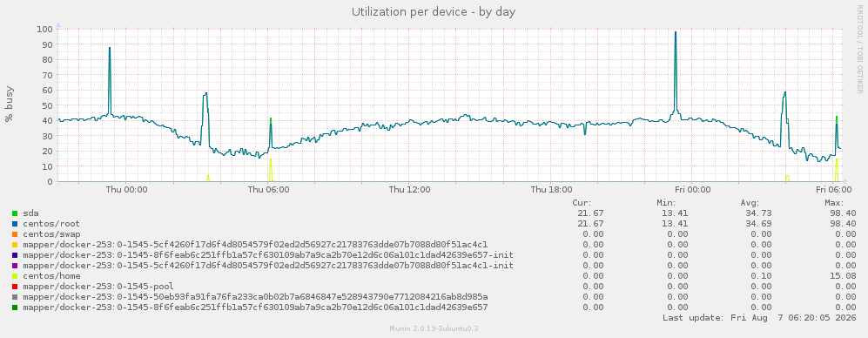Click the blue centos/root legend swatch

click(x=15, y=224)
